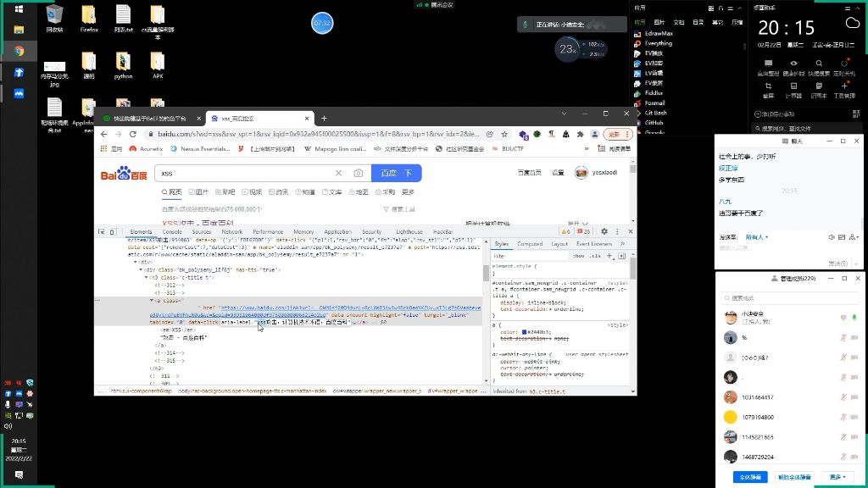The height and width of the screenshot is (488, 868).
Task: Open the python desktop icon
Action: pyautogui.click(x=123, y=65)
